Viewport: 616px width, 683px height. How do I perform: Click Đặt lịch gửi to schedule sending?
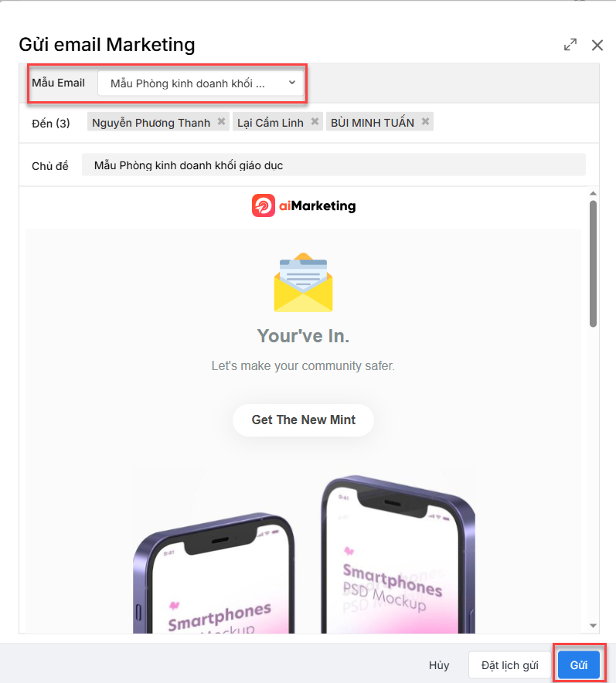click(x=509, y=665)
